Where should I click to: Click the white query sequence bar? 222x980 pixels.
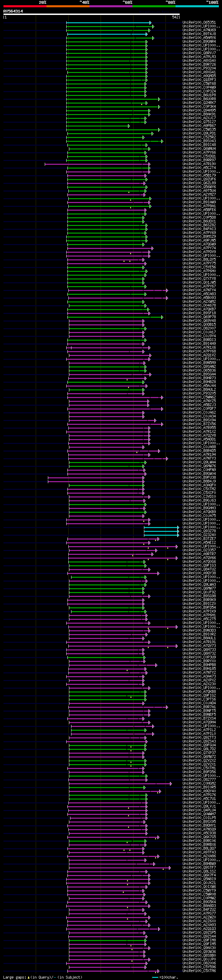[91, 14]
